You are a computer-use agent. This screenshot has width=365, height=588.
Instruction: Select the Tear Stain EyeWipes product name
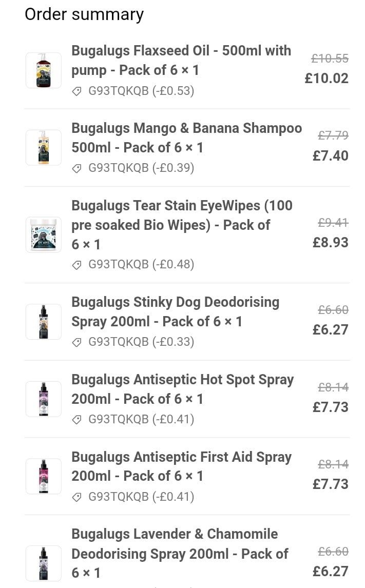coord(181,225)
